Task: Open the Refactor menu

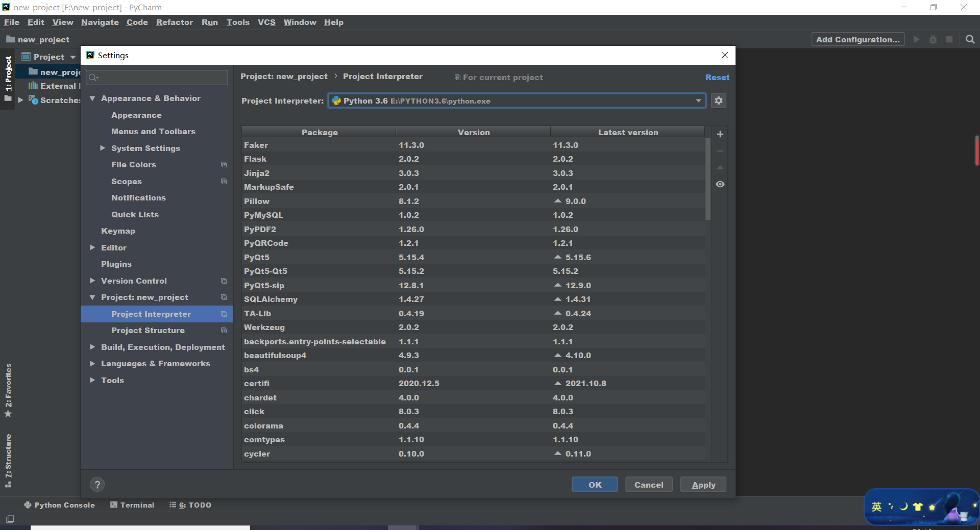Action: (175, 22)
